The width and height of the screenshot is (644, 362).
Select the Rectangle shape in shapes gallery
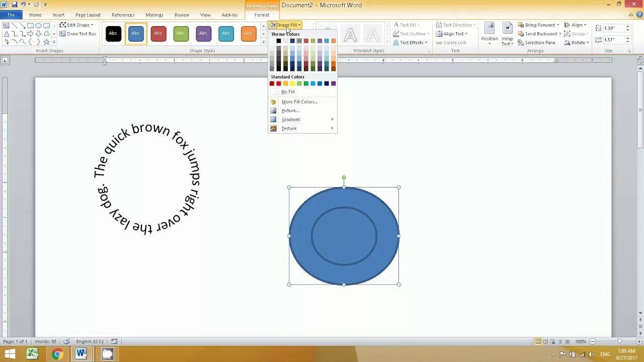(x=31, y=25)
